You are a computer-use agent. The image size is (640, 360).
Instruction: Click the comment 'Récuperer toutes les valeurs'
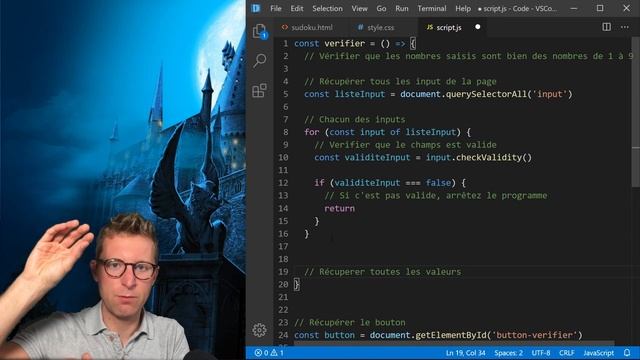click(390, 271)
